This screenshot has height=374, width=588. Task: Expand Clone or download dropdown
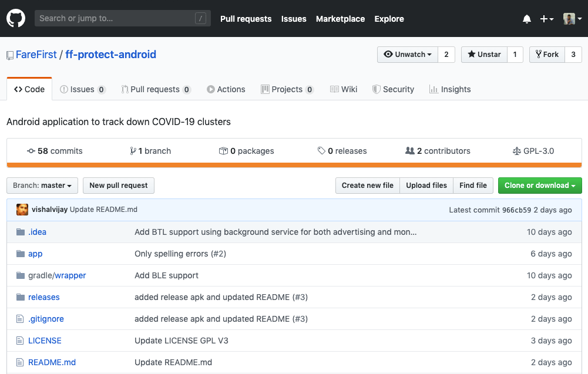click(x=540, y=186)
